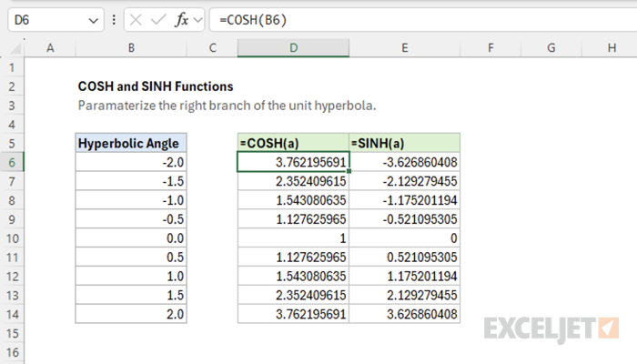Click the 'Hyperbolic Angle' header cell
The height and width of the screenshot is (364, 637).
click(x=131, y=144)
